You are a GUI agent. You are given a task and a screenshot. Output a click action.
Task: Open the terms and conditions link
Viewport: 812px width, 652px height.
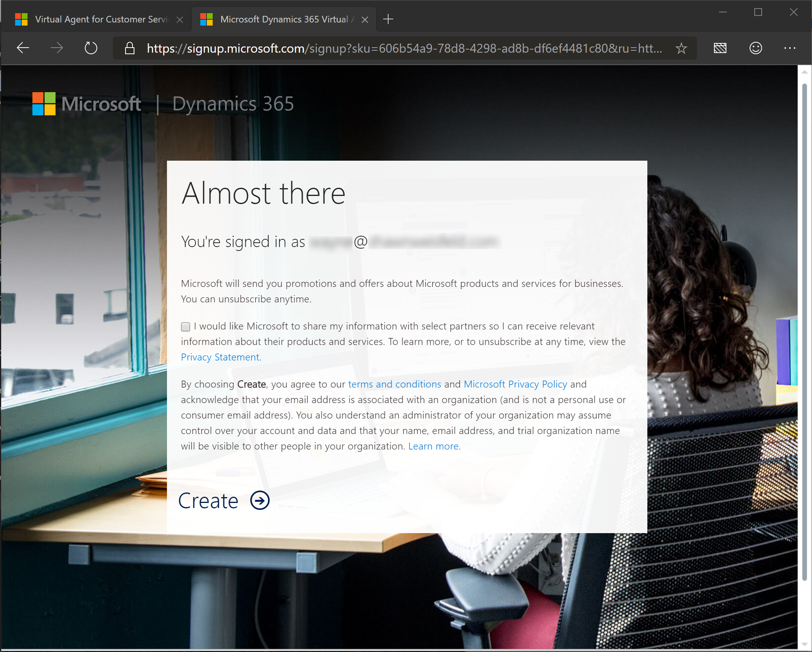[394, 384]
